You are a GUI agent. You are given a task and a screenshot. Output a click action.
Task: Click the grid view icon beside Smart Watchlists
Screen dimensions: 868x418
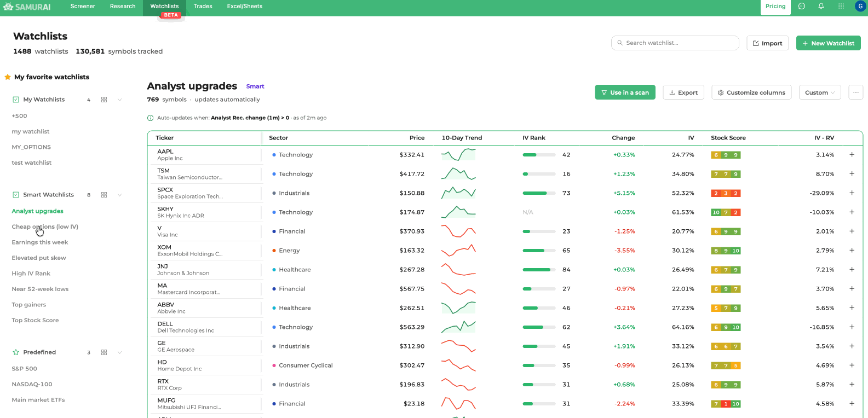(104, 195)
